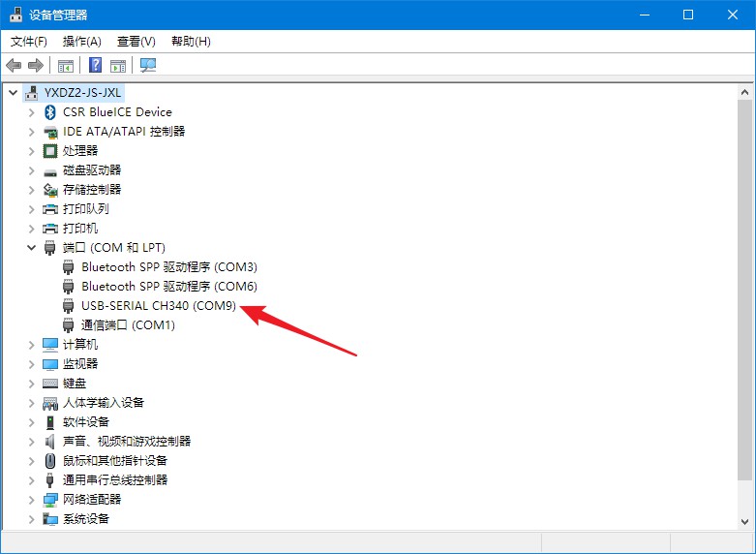Screen dimensions: 756x554
Task: Click the processor chip icon beside 处理器
Action: (x=50, y=151)
